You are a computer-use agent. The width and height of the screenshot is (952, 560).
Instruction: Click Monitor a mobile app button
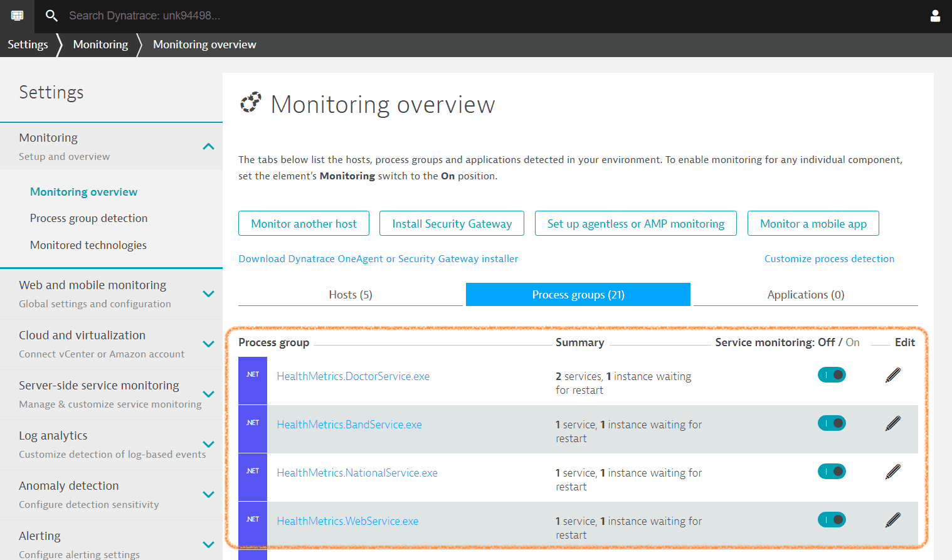coord(813,223)
